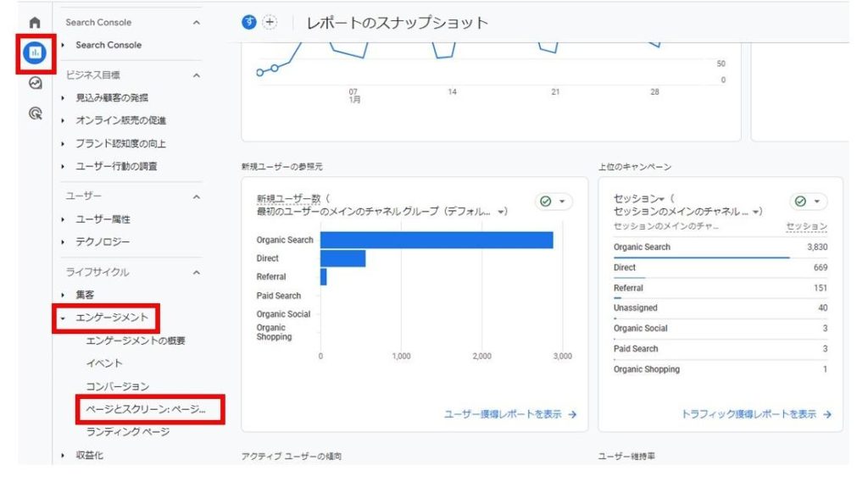
Task: Select Organic Shopping row with 1 session
Action: click(x=721, y=369)
